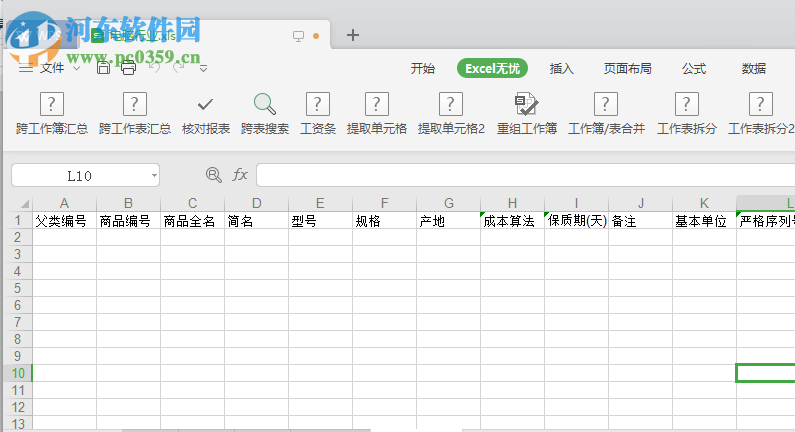Click cell containing 产地

448,221
